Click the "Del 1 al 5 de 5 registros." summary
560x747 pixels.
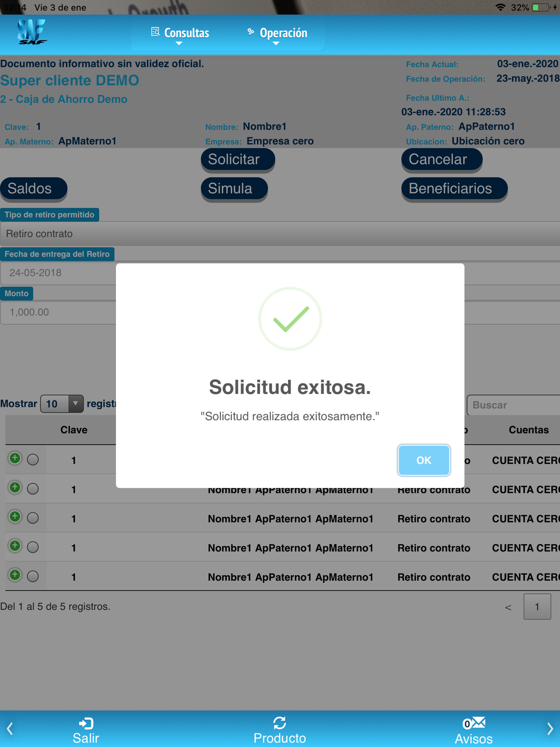pos(55,606)
